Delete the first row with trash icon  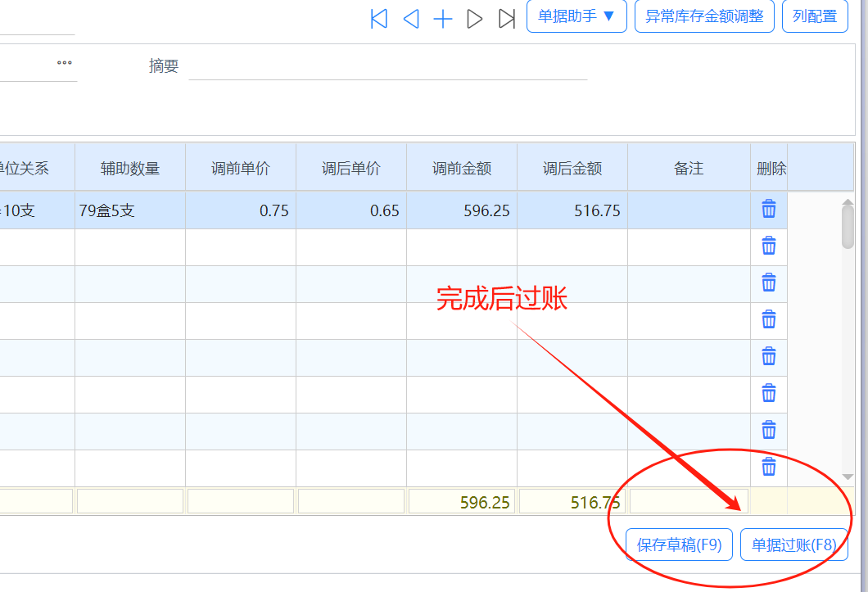(x=769, y=210)
